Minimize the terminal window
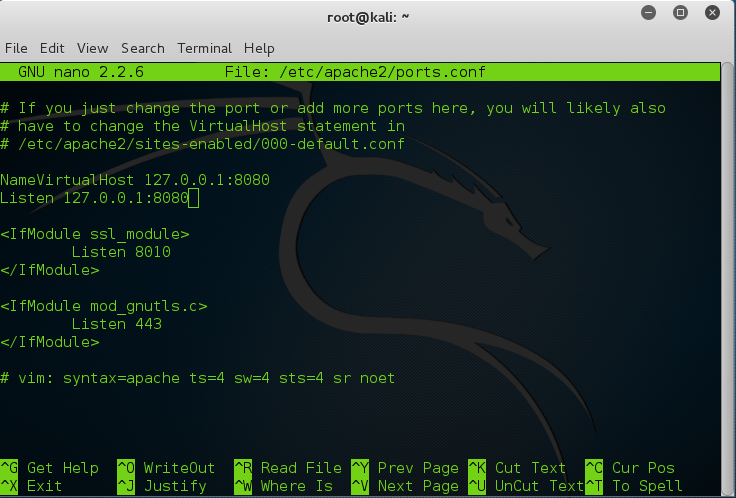 pos(650,14)
